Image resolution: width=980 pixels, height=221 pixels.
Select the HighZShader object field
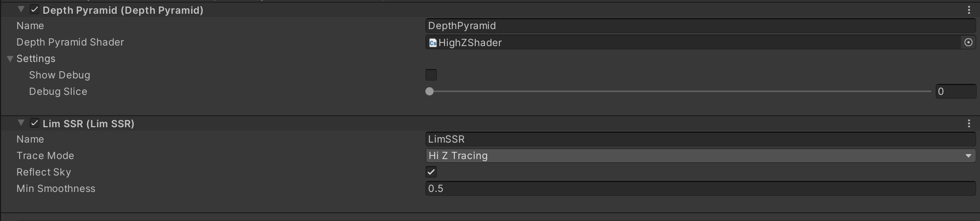coord(694,42)
